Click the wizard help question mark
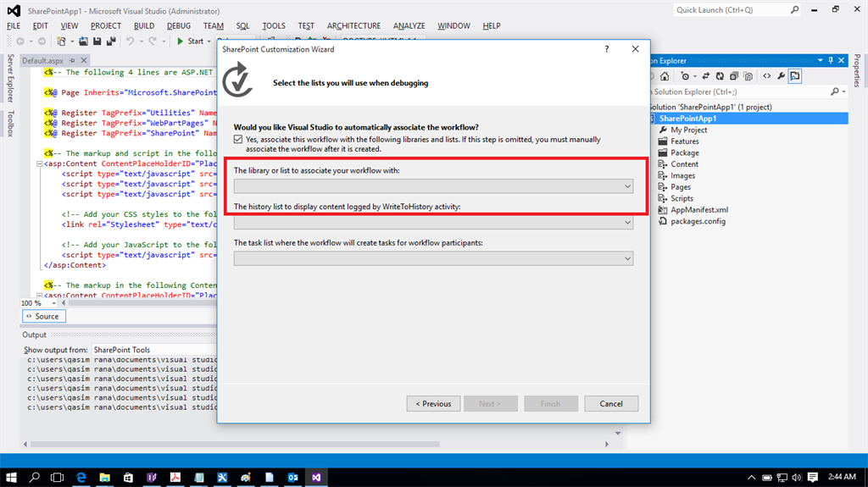Image resolution: width=868 pixels, height=487 pixels. (607, 49)
